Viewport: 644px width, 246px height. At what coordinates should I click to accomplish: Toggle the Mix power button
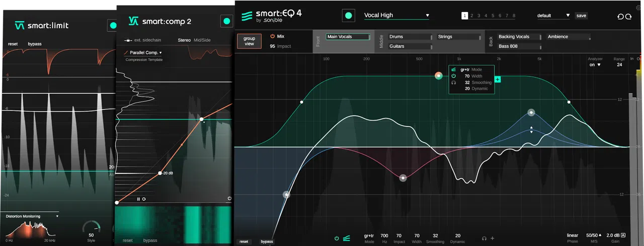pos(273,36)
